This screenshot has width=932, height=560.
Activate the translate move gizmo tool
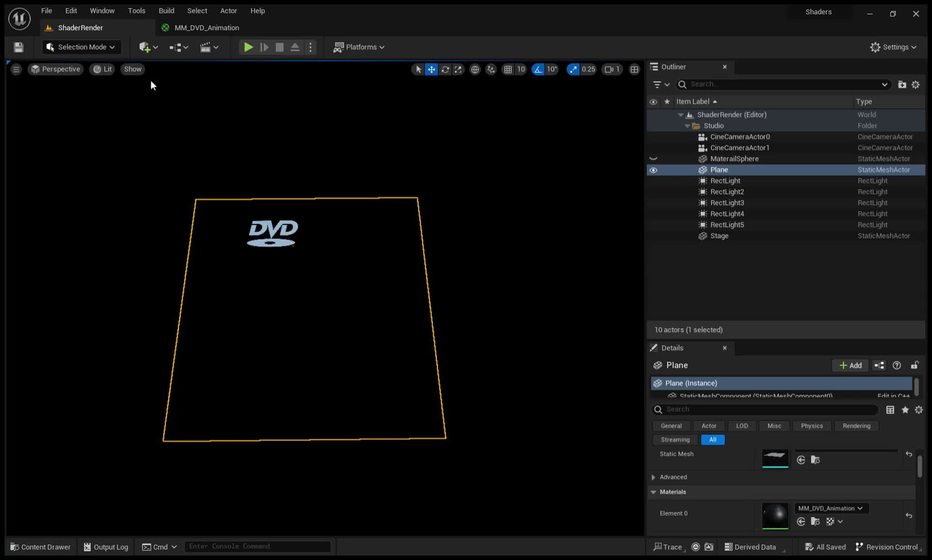431,69
